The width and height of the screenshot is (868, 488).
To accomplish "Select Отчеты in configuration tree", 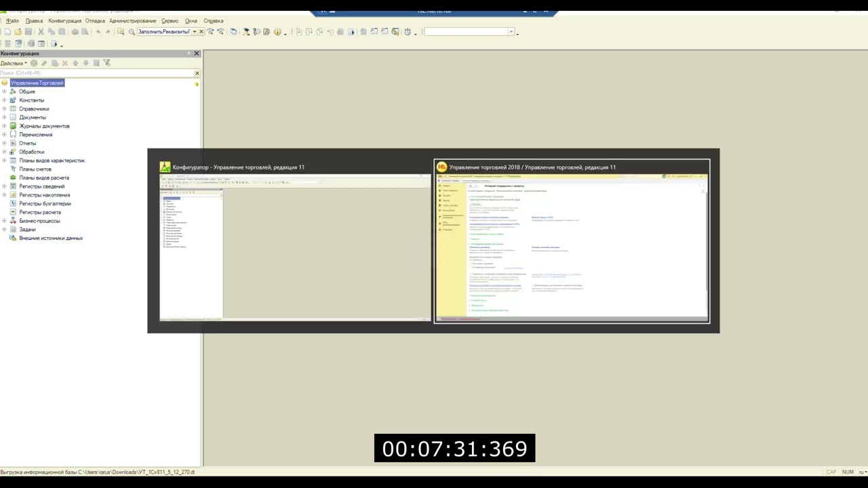I will point(28,143).
